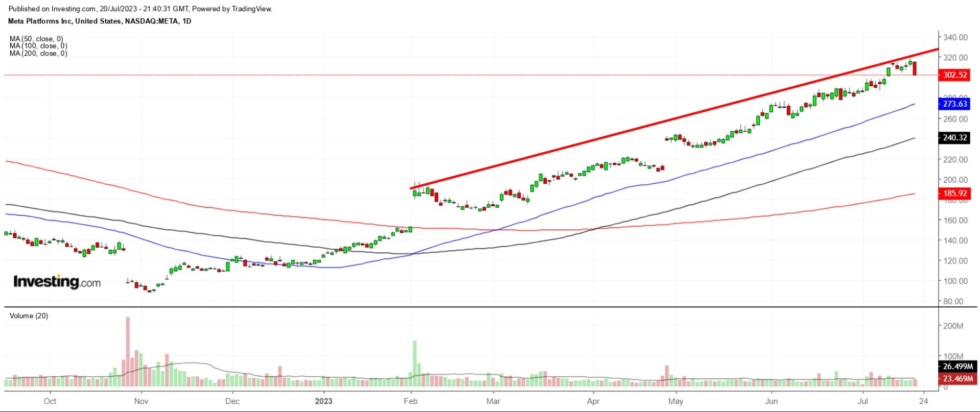Click the Jul label on time axis
Viewport: 980px width, 412px height.
tap(862, 401)
